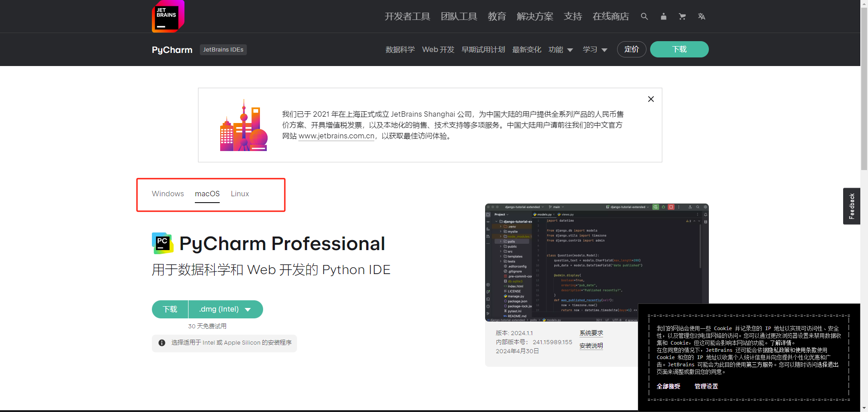The image size is (868, 412).
Task: Open the 团队工具 menu
Action: tap(459, 16)
